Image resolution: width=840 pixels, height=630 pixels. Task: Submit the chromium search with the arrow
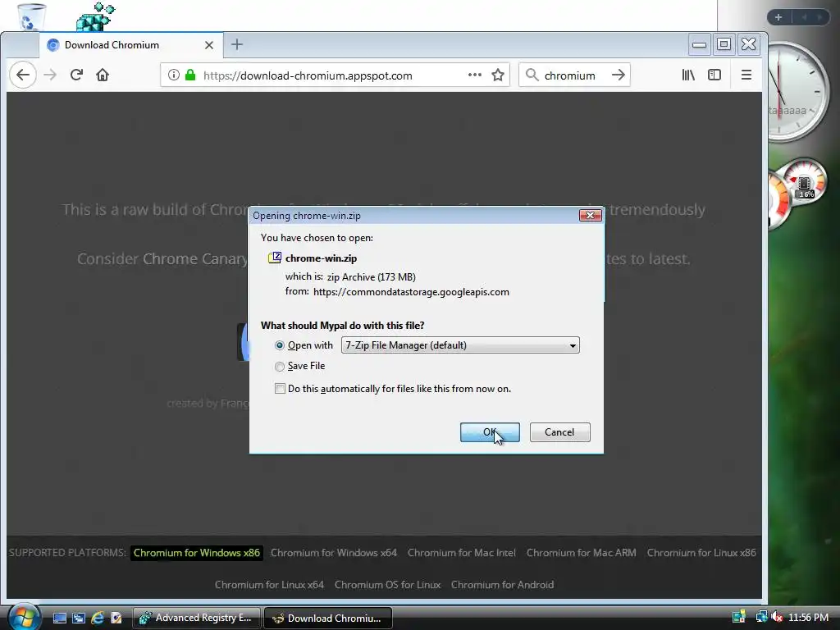619,75
